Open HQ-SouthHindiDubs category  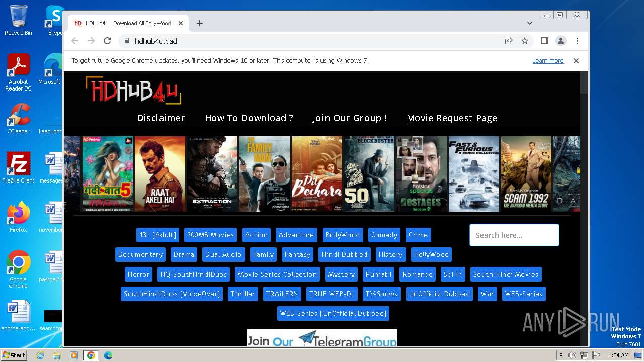(194, 274)
